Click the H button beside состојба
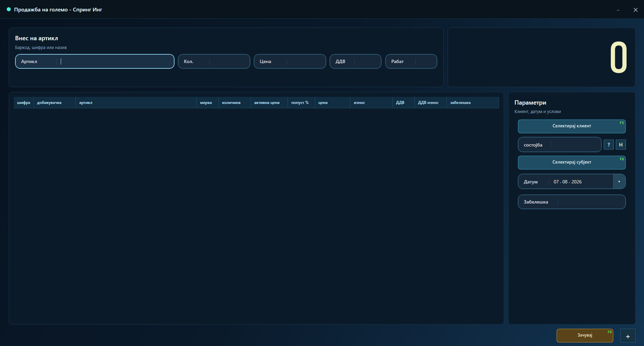644x346 pixels. [x=621, y=145]
